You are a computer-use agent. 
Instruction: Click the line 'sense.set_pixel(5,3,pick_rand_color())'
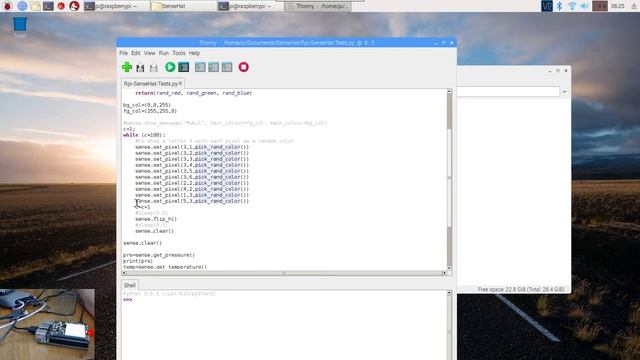192,201
